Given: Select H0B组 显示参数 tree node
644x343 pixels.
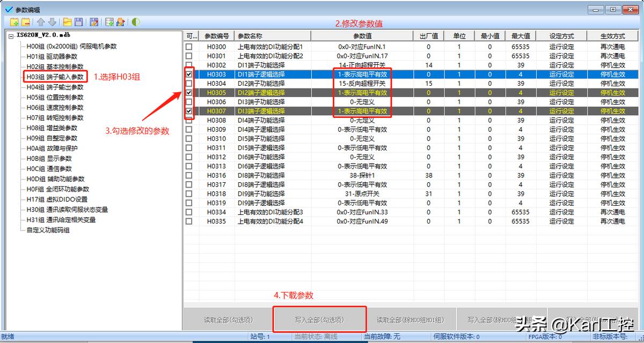Looking at the screenshot, I should [49, 158].
